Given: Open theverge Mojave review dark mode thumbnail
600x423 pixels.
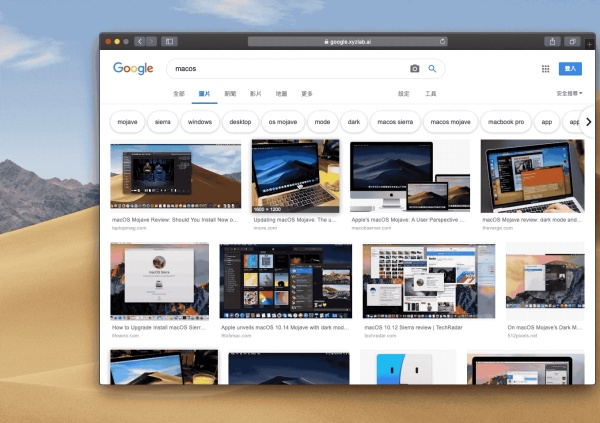Looking at the screenshot, I should pyautogui.click(x=532, y=176).
